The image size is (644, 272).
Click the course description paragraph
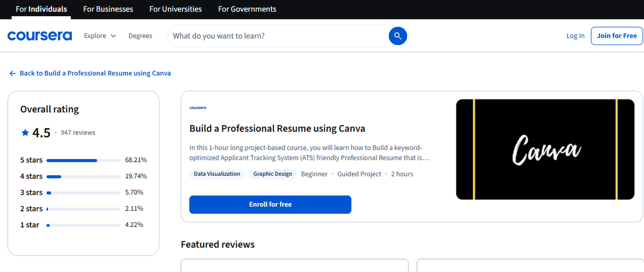point(309,152)
